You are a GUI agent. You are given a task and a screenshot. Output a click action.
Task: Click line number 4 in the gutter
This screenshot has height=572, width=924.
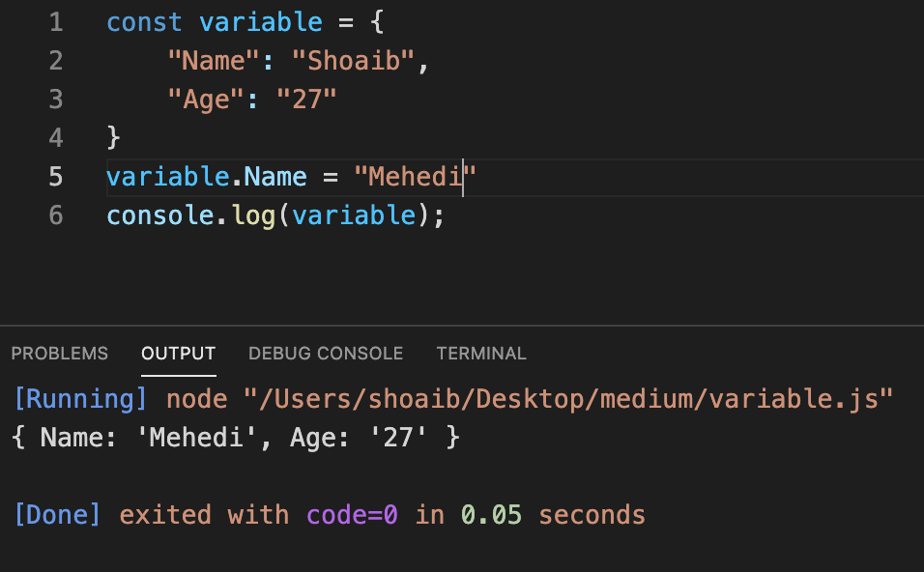(x=55, y=137)
